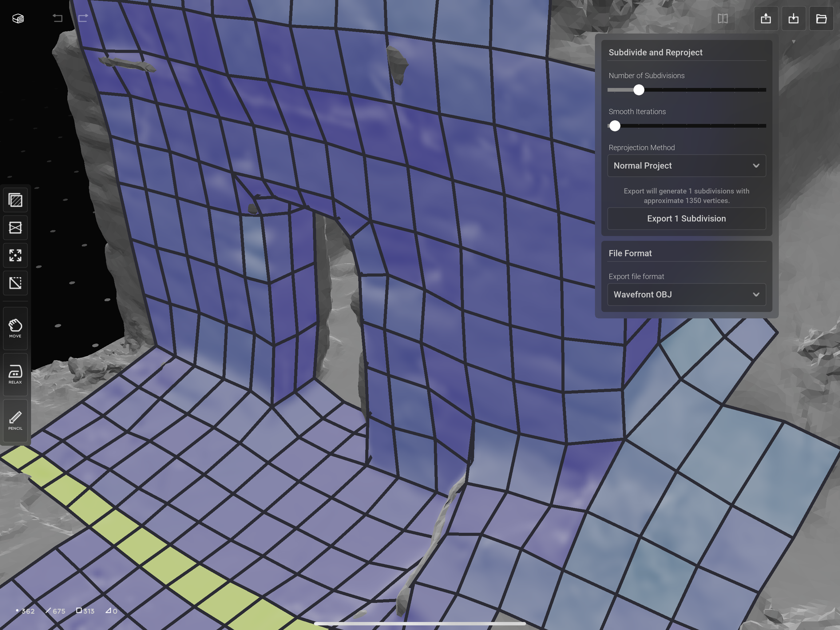Collapse the export panel with small triangle
Screen dimensions: 840x630
click(x=794, y=42)
